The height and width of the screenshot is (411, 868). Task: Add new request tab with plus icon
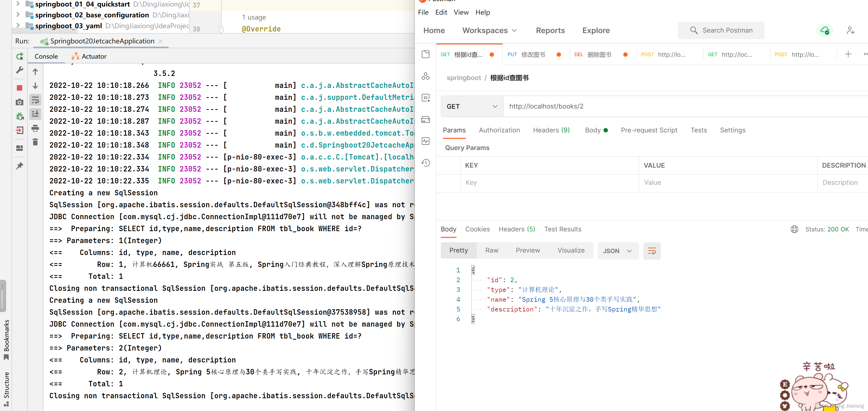[x=848, y=54]
